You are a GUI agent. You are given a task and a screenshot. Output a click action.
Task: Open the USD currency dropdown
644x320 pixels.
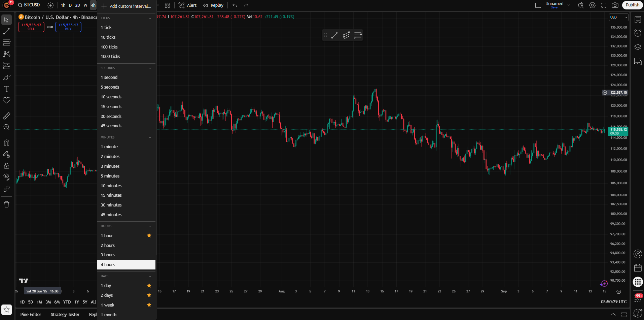coord(619,17)
